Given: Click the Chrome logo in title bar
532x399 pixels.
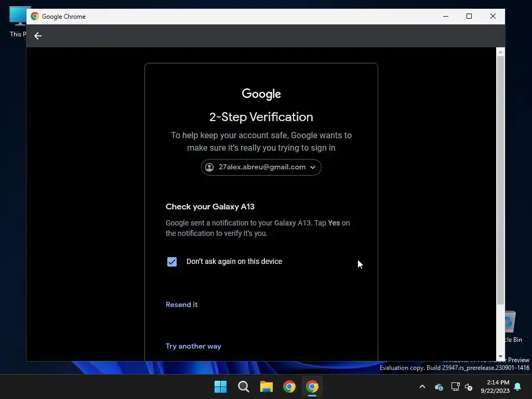Looking at the screenshot, I should point(35,16).
